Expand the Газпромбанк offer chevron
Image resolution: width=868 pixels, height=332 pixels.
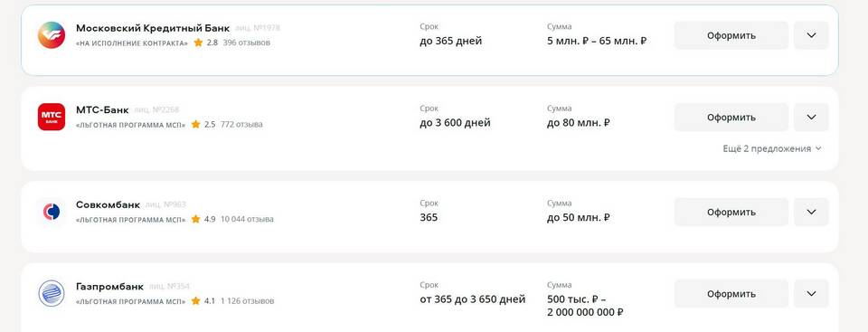tap(811, 294)
